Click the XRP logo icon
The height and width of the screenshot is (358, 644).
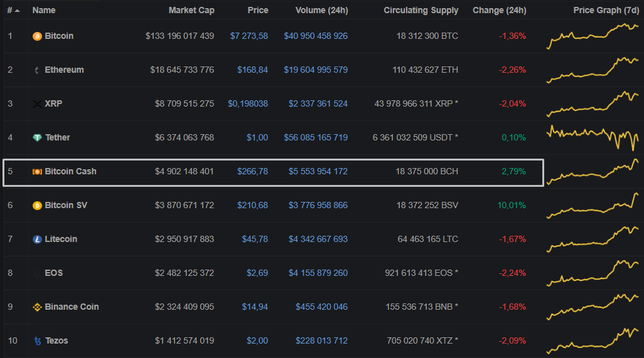coord(37,103)
